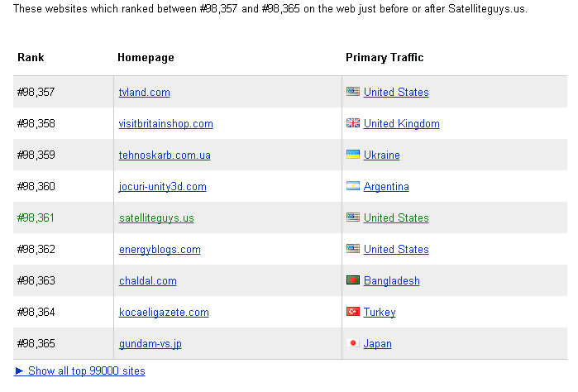Visit the kocaeligazete.com link
The height and width of the screenshot is (392, 578).
pyautogui.click(x=164, y=313)
